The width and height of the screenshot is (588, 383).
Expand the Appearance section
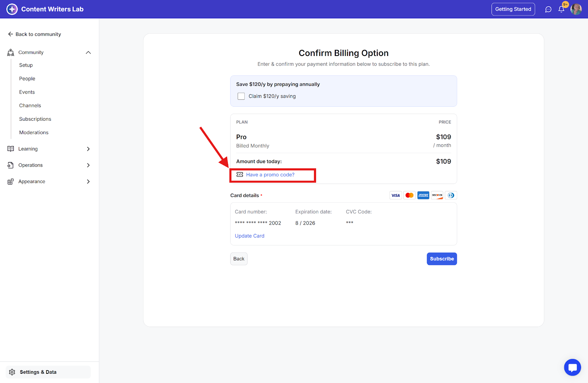[88, 181]
